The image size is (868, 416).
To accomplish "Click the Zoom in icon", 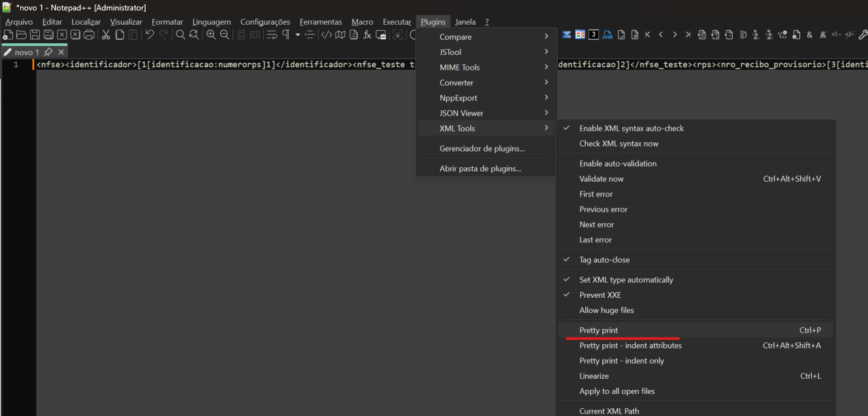I will (211, 35).
